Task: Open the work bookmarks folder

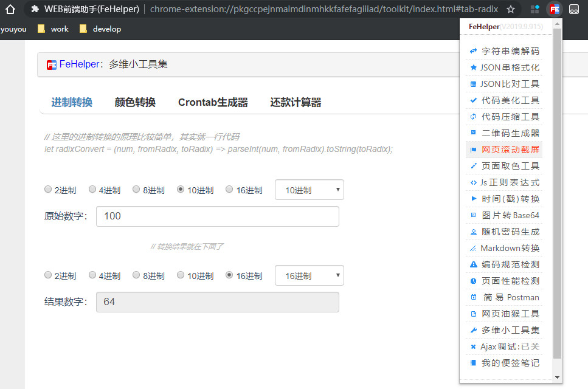Action: pos(54,29)
